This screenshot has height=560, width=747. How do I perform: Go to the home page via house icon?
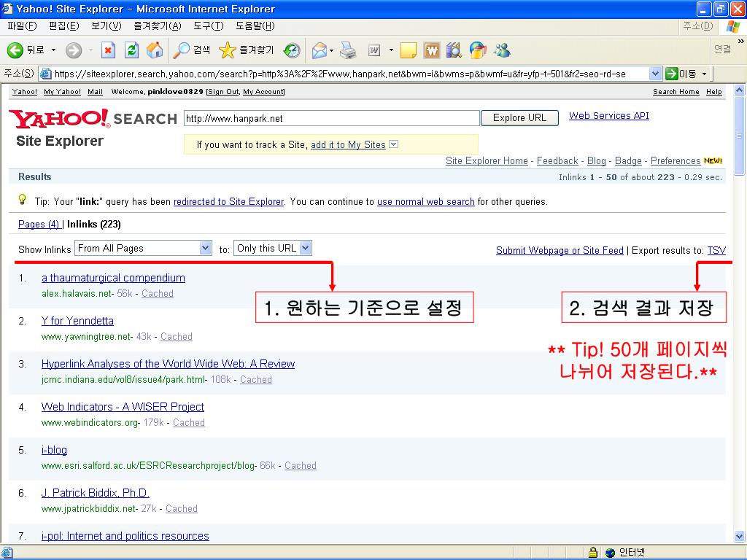[155, 50]
